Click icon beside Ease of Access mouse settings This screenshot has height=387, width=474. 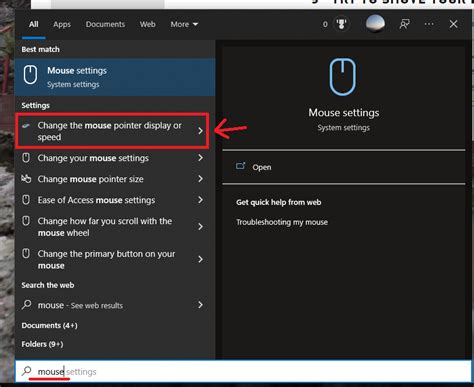click(26, 200)
